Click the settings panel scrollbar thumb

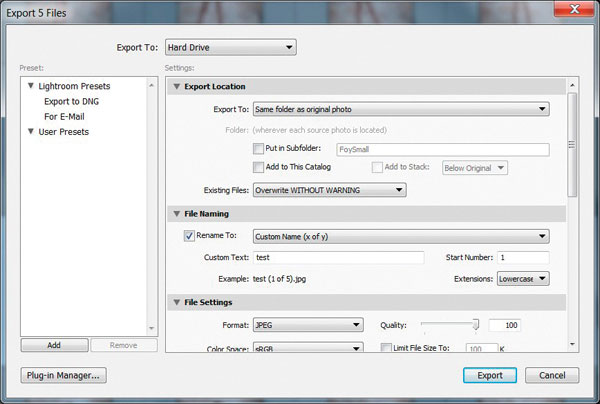[x=572, y=145]
